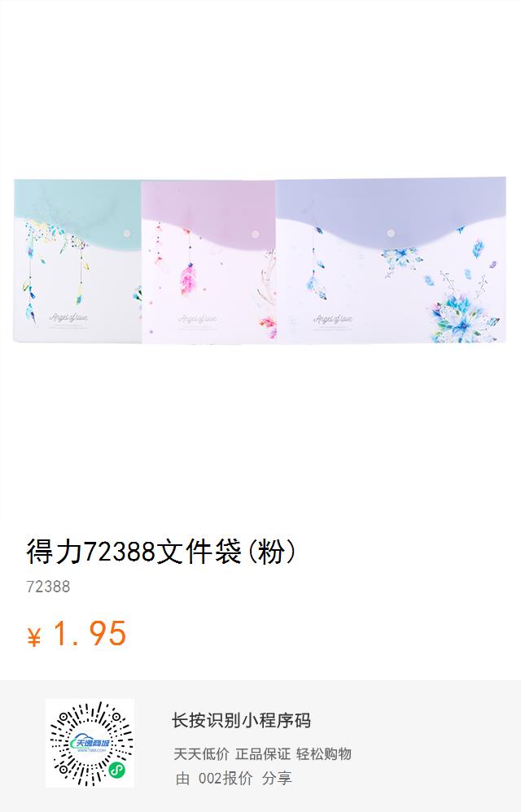Select the teal file folder thumbnail
This screenshot has height=812, width=521.
coord(77,260)
